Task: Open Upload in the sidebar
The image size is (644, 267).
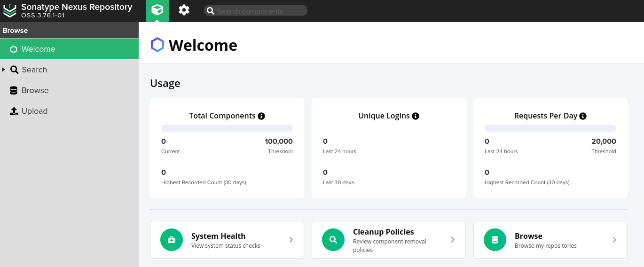Action: point(69,111)
